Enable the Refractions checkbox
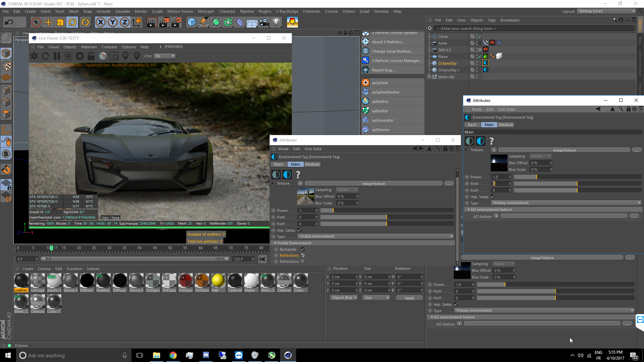This screenshot has width=644, height=362. click(303, 261)
